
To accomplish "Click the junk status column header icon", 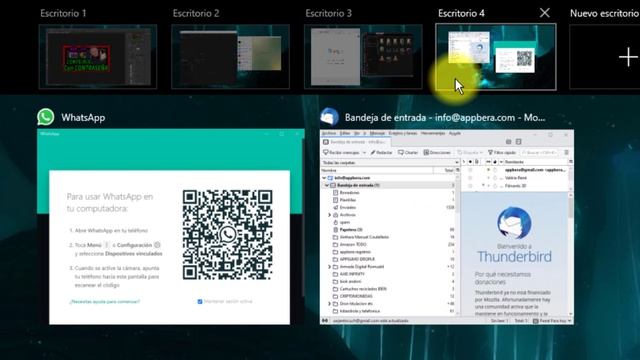I will click(495, 162).
